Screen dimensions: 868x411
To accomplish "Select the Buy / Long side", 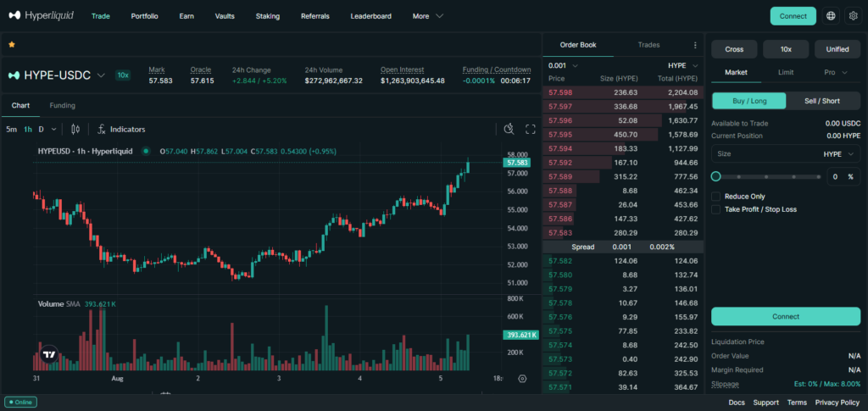I will (748, 101).
